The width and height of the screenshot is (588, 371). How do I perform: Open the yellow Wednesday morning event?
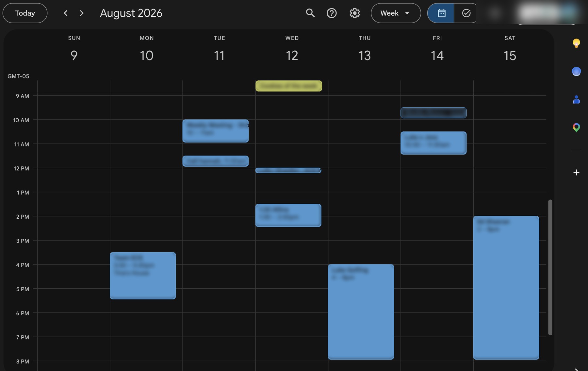coord(289,86)
